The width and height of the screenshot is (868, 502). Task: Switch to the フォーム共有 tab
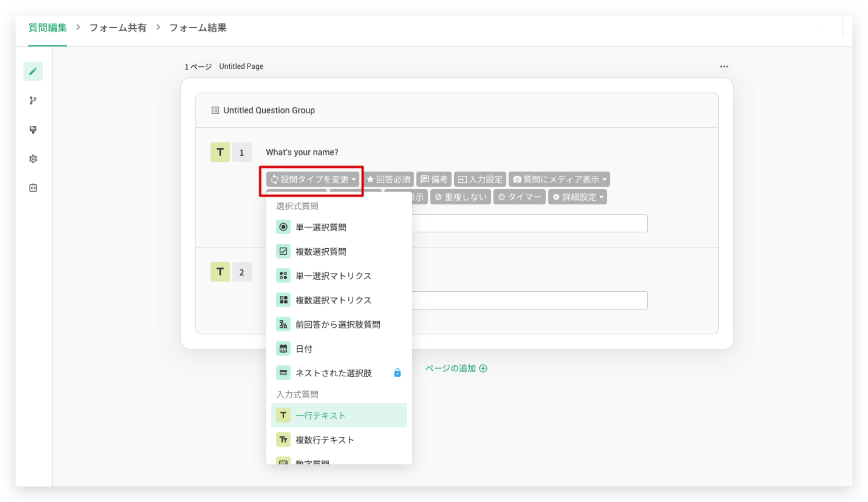pos(118,28)
